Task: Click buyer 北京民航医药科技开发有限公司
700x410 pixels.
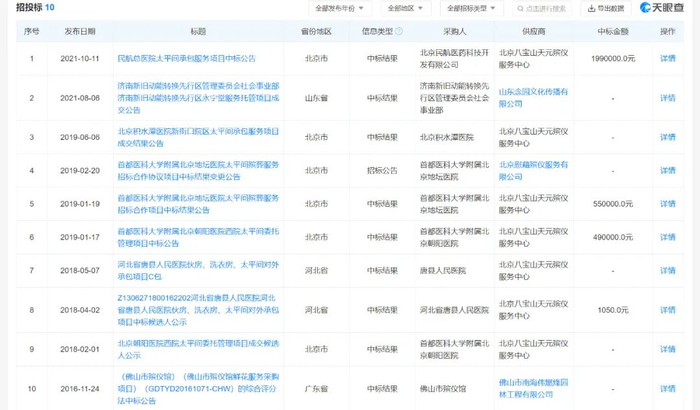Action: point(454,59)
